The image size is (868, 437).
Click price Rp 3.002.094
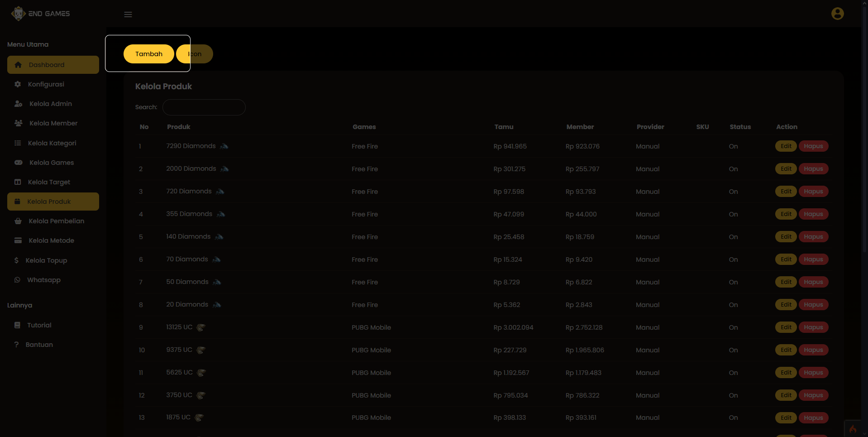513,327
